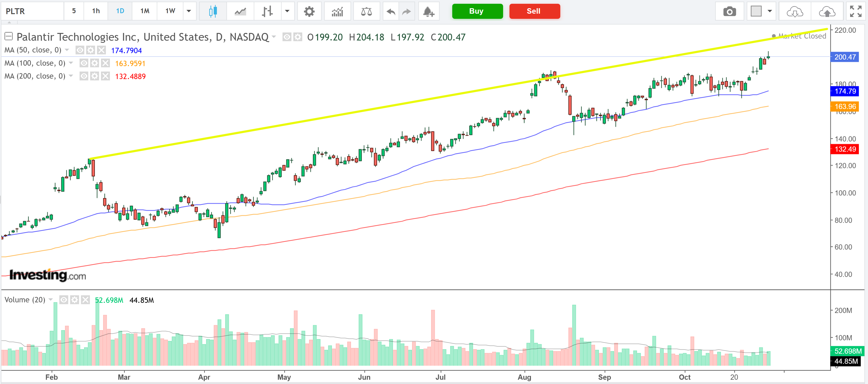Open the extra timeframes dropdown arrow
Viewport: 868px width, 384px height.
(189, 11)
